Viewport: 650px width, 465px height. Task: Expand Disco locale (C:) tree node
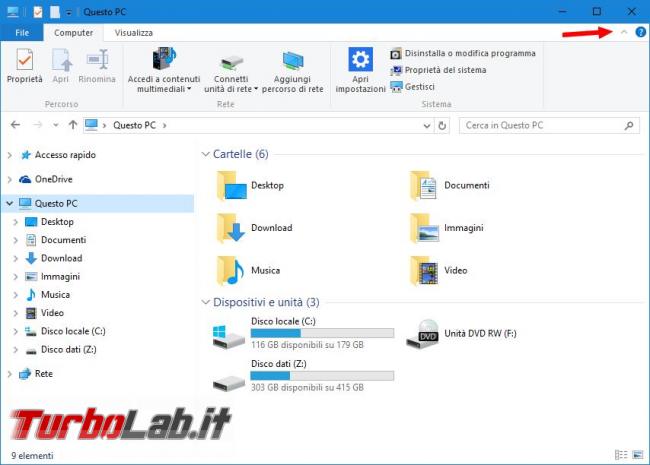(x=16, y=331)
